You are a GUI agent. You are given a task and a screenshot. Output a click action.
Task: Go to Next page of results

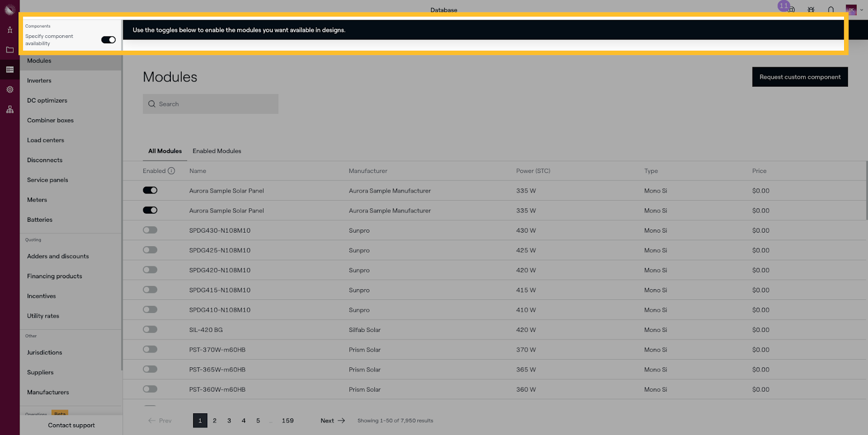333,420
